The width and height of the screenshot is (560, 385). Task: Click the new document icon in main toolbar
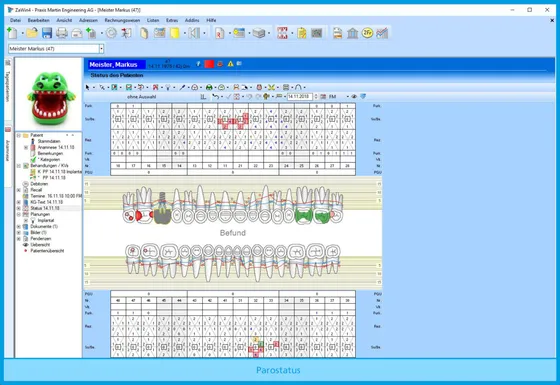(12, 33)
